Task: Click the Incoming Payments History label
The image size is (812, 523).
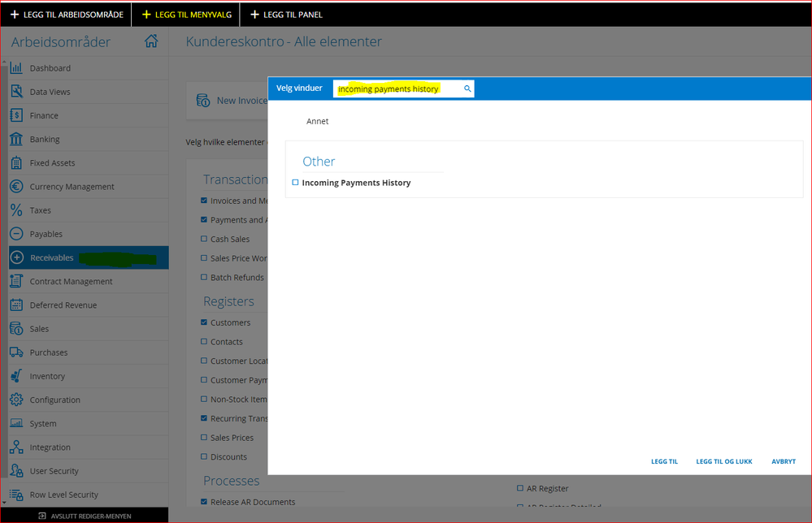Action: point(356,183)
